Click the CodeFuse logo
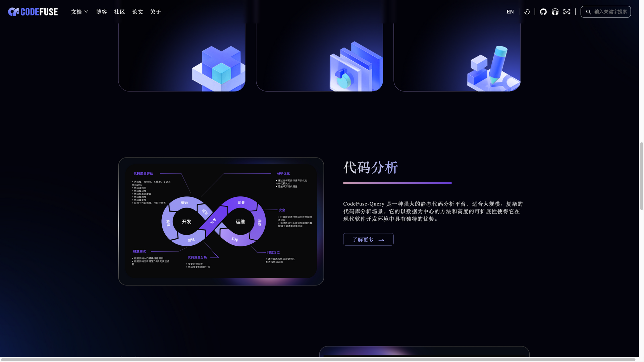Image resolution: width=644 pixels, height=362 pixels. pos(33,12)
